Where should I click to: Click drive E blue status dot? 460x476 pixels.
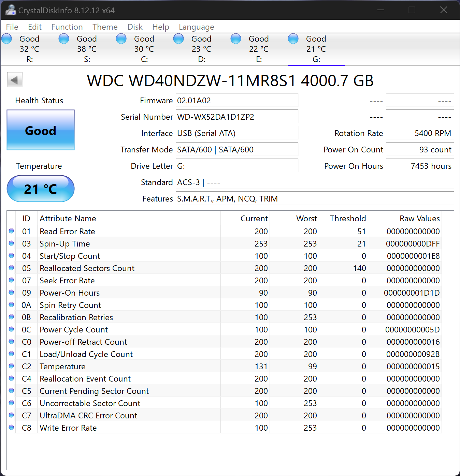tap(235, 39)
